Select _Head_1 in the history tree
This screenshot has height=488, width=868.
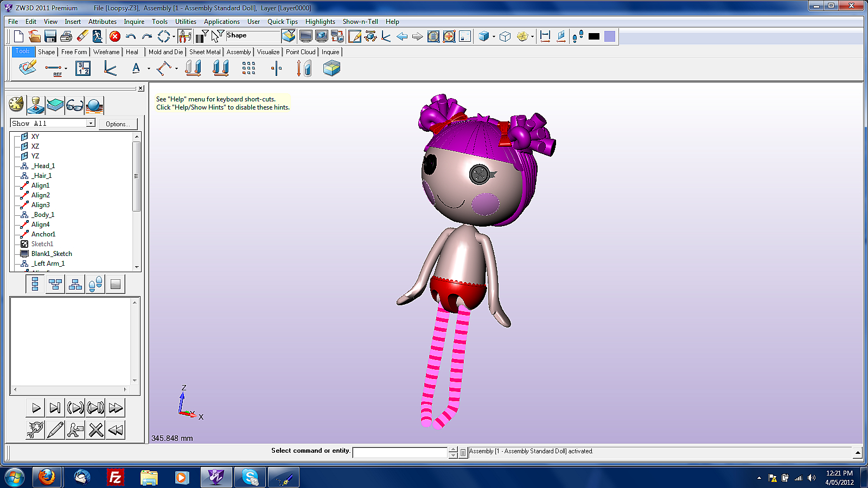coord(43,166)
